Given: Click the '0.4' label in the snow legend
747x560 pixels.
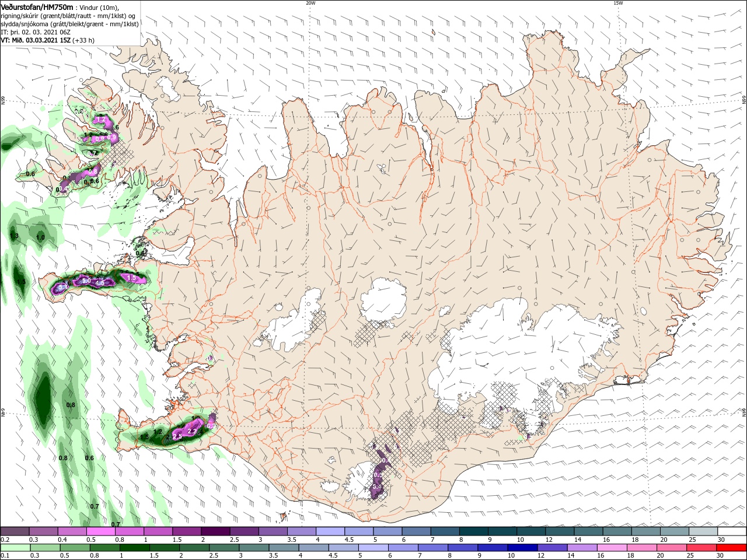Looking at the screenshot, I should (x=62, y=540).
